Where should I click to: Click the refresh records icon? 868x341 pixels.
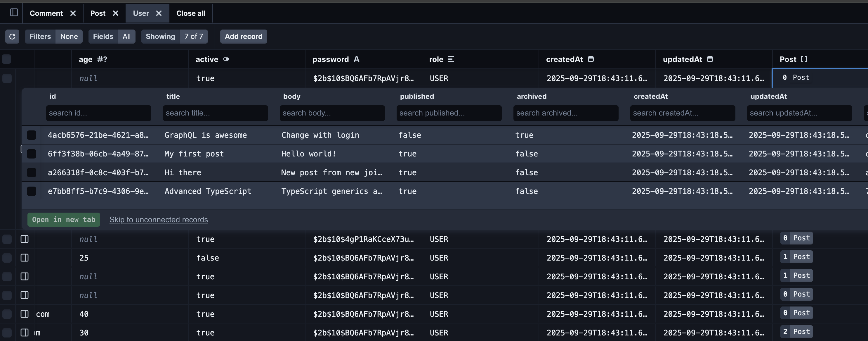[12, 37]
